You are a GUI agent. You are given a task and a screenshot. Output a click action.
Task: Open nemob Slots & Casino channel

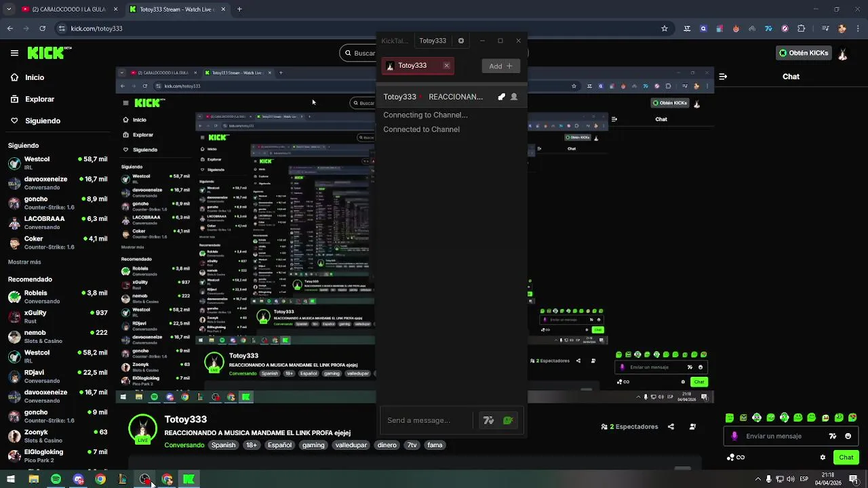click(58, 337)
